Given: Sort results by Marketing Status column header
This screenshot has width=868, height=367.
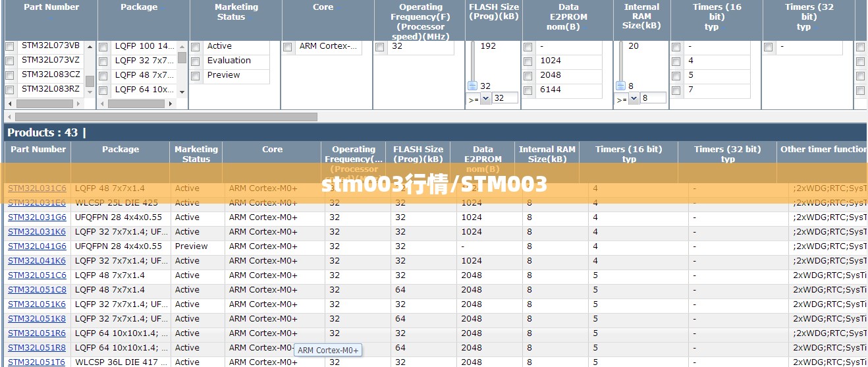Looking at the screenshot, I should click(196, 154).
